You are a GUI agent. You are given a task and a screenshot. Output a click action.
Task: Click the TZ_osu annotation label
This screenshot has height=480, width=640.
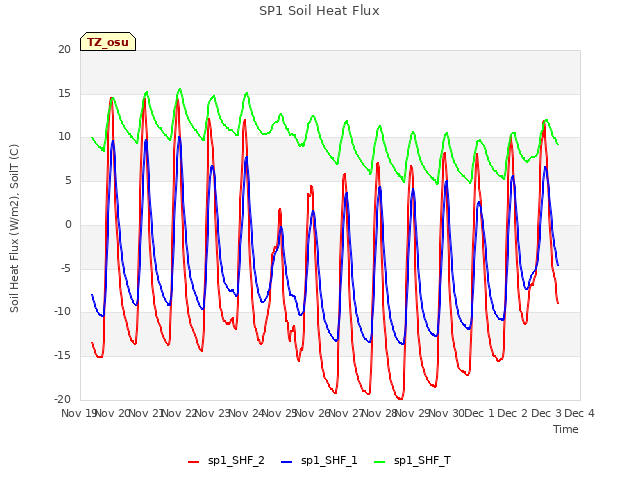[x=108, y=42]
